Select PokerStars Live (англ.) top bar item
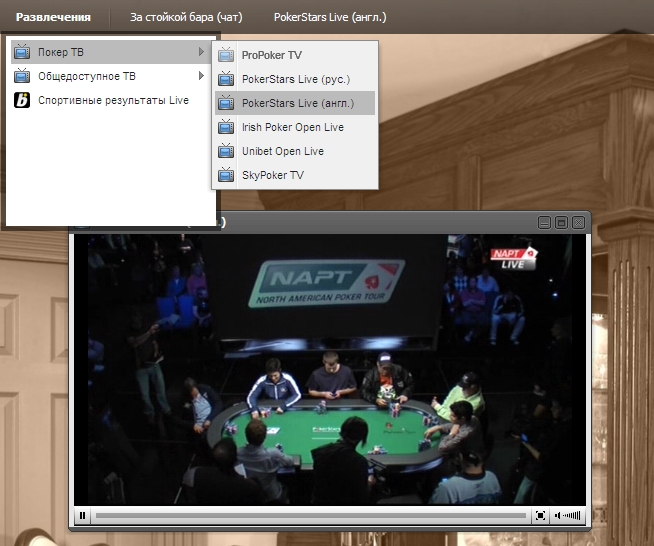 click(x=330, y=17)
